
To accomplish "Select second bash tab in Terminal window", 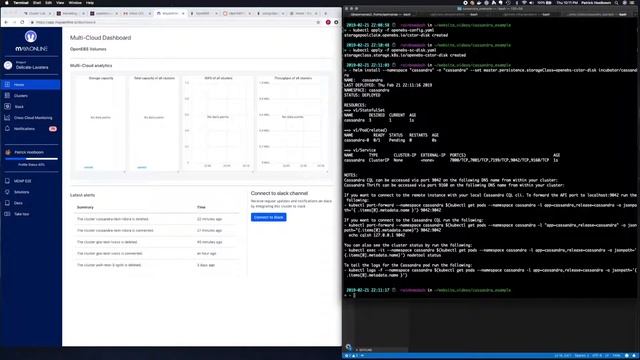I will (x=453, y=14).
